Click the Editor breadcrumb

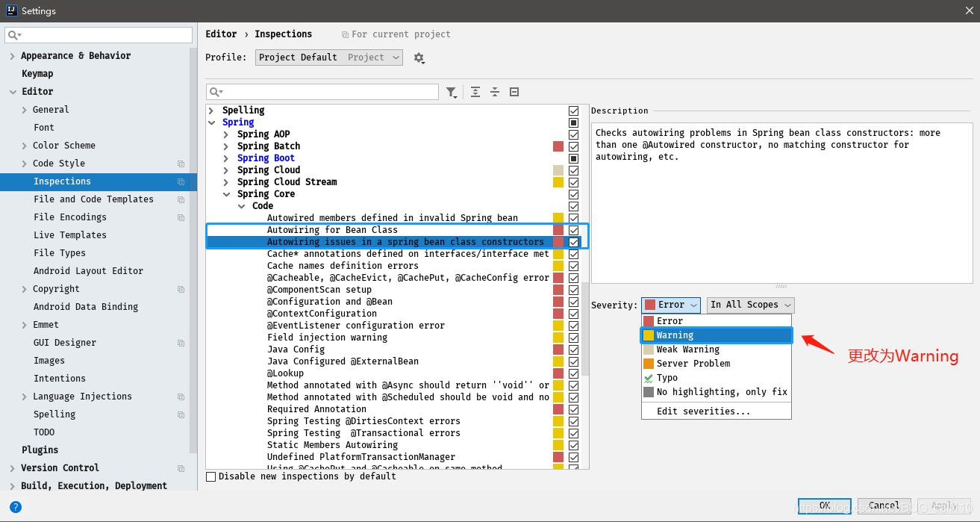click(220, 34)
